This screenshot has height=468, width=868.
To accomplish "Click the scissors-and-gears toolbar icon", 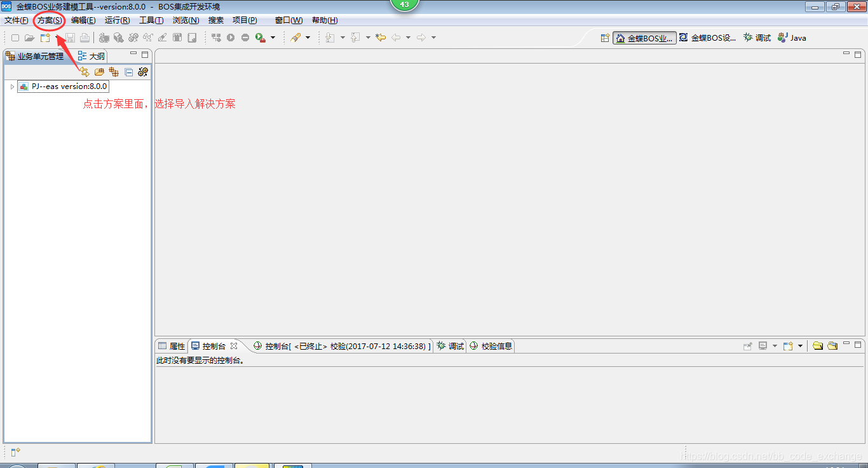I will tap(148, 38).
